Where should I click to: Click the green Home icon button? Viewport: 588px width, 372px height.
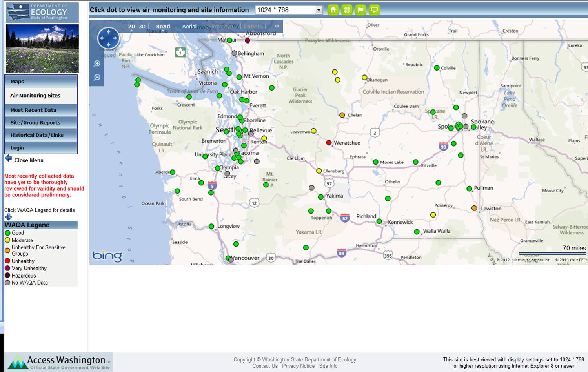pos(333,10)
